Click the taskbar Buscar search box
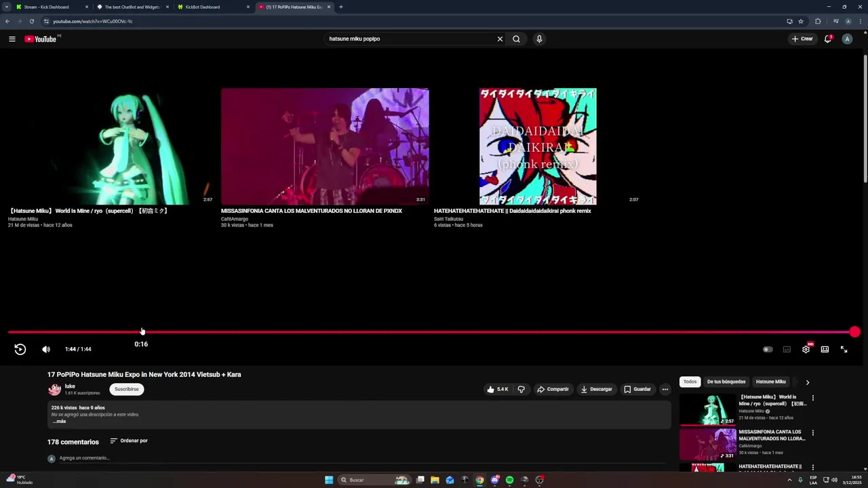This screenshot has height=488, width=868. click(375, 480)
